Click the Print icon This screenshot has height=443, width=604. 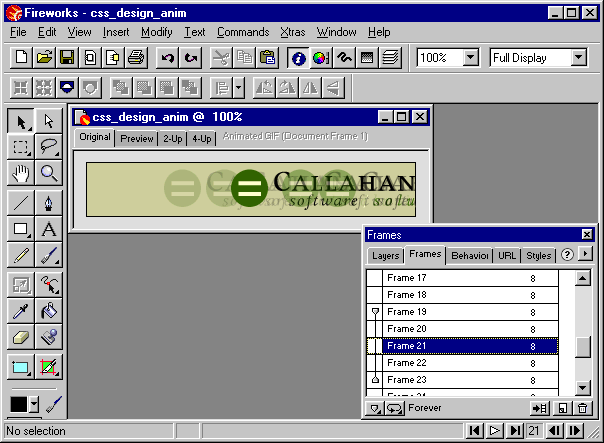(136, 58)
